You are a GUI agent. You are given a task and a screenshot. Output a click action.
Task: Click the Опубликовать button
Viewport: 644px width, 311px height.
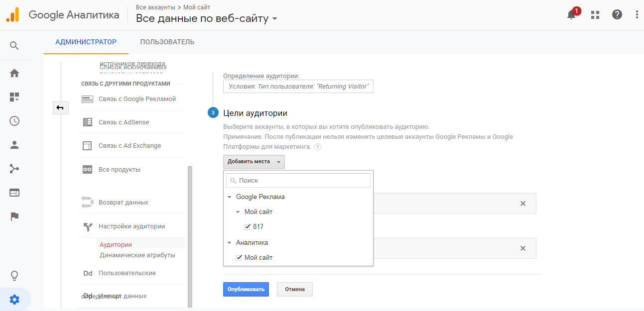(246, 289)
